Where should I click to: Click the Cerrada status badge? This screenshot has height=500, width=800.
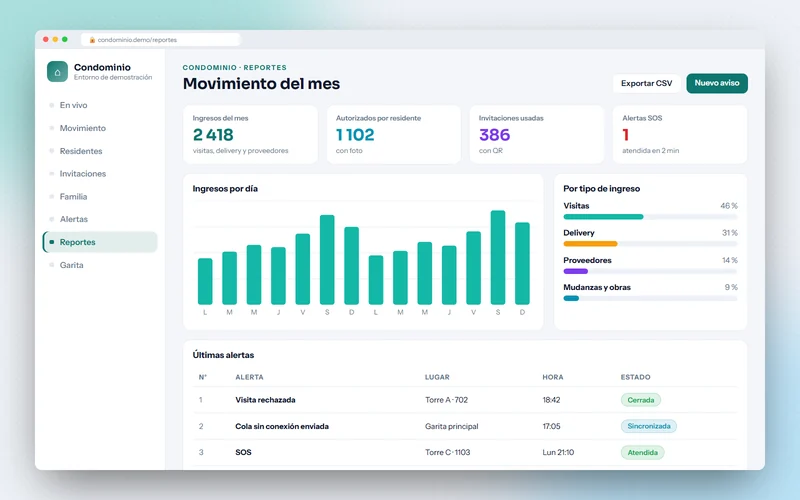tap(640, 400)
